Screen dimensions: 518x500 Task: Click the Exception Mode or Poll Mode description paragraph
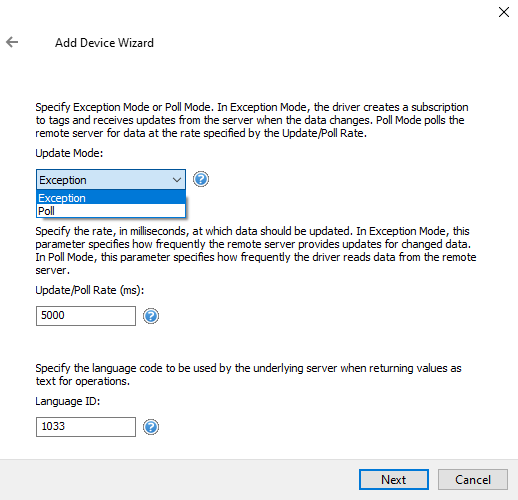coord(252,120)
